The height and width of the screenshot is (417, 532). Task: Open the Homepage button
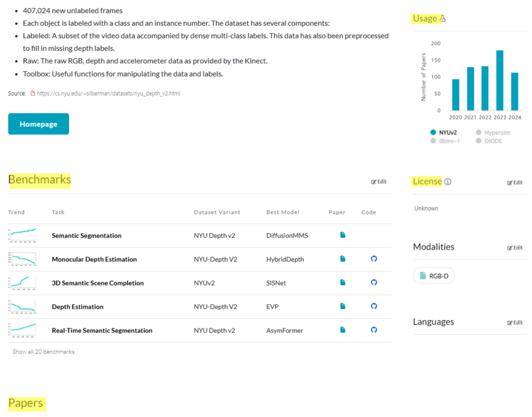click(x=39, y=124)
